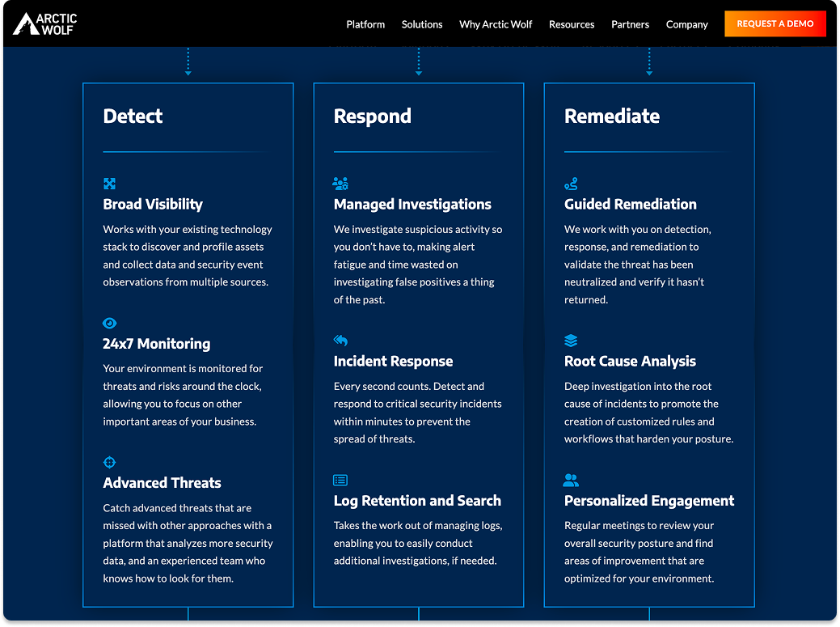Image resolution: width=840 pixels, height=627 pixels.
Task: Click text 'We investigate suspicious activity so'
Action: [x=418, y=230]
